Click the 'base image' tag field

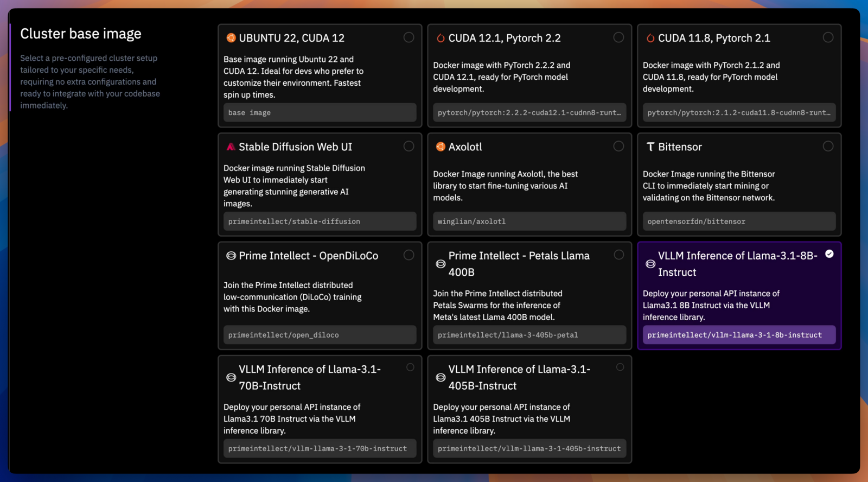[x=320, y=112]
